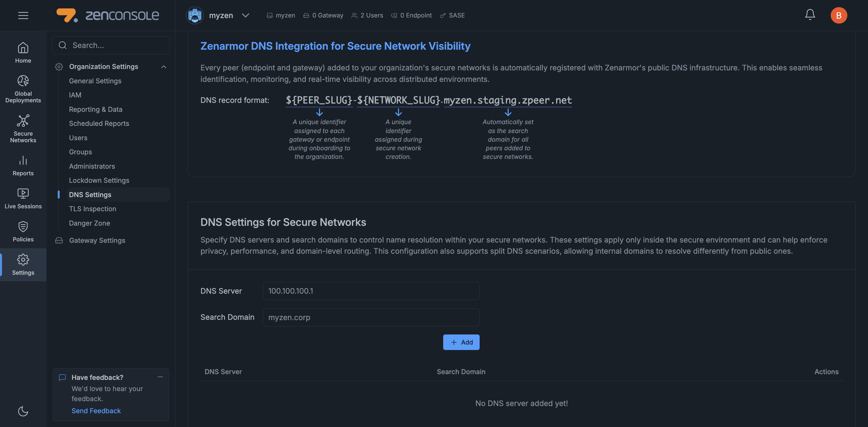Click inside the Search Domain input field
Screen dimensions: 868x427
click(x=371, y=317)
